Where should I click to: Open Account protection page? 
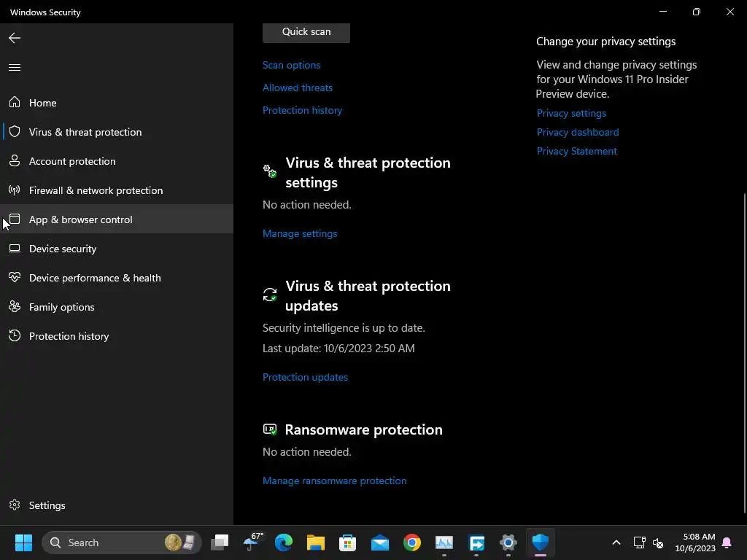point(117,161)
